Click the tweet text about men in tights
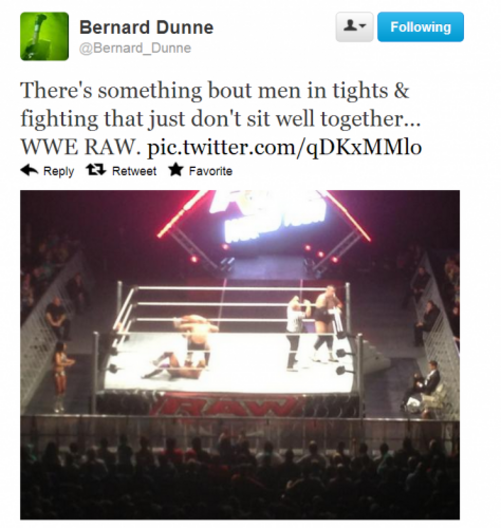Viewport: 501px width, 528px height. [x=221, y=119]
